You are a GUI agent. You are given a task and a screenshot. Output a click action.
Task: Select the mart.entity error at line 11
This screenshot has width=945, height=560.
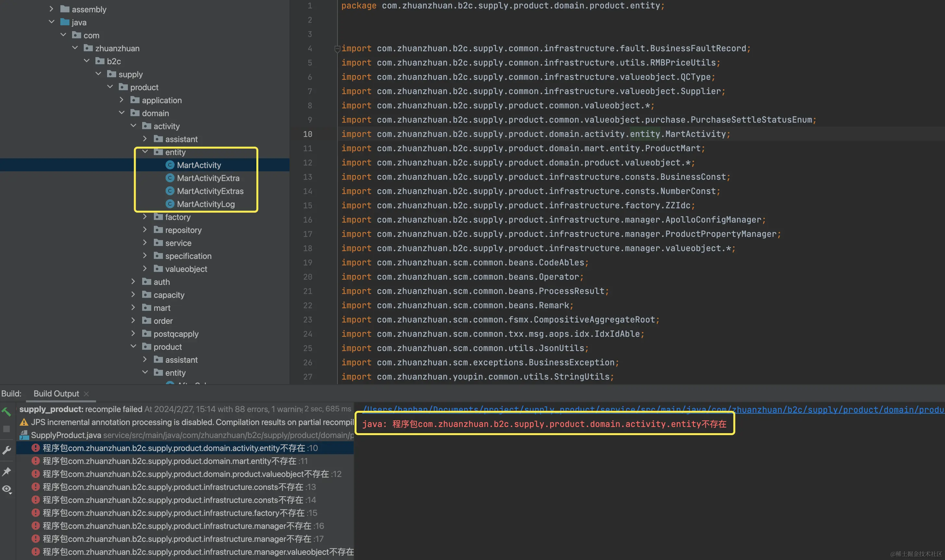170,461
